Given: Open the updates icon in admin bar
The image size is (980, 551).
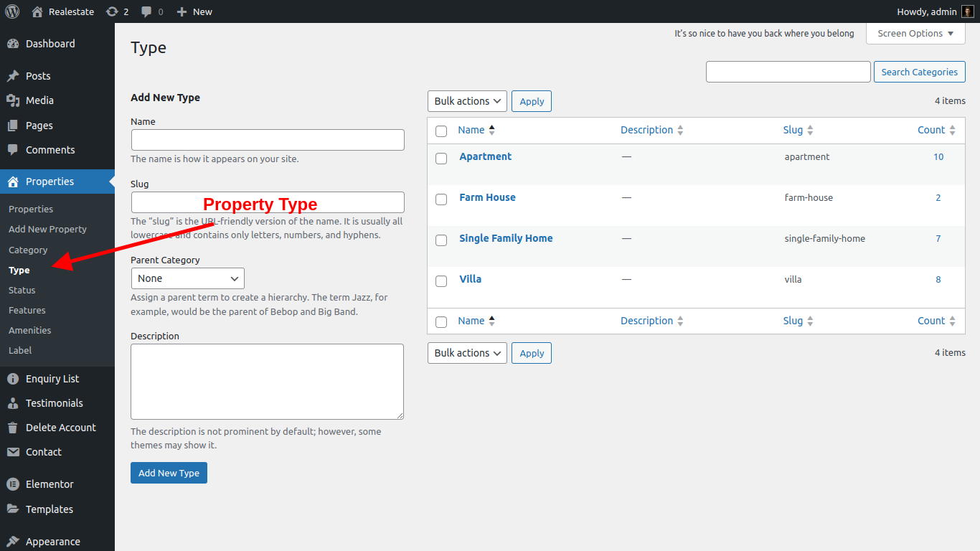Looking at the screenshot, I should 112,11.
